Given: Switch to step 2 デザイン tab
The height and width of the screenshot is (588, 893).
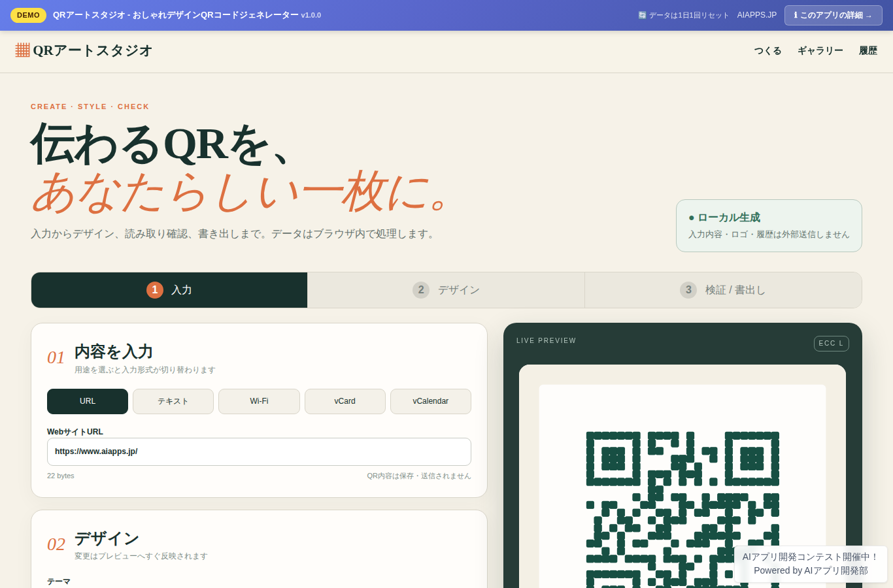Looking at the screenshot, I should 446,290.
